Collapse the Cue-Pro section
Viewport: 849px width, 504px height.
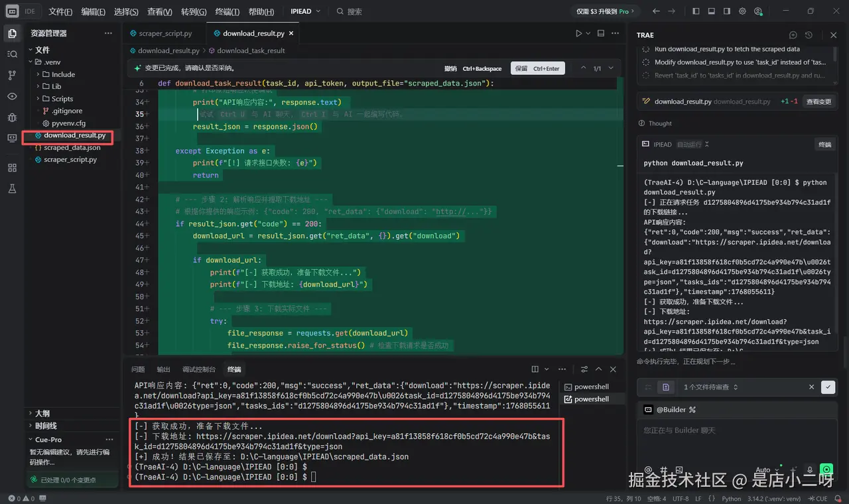(31, 440)
